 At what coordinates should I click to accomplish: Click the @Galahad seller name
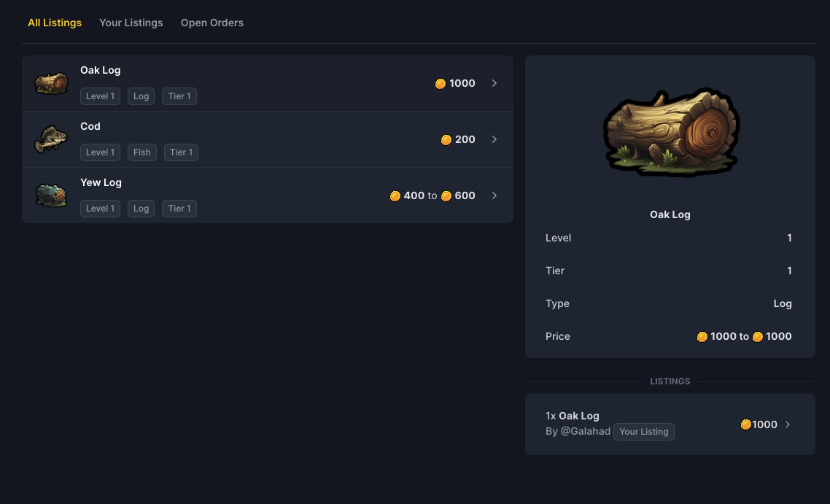[x=586, y=431]
